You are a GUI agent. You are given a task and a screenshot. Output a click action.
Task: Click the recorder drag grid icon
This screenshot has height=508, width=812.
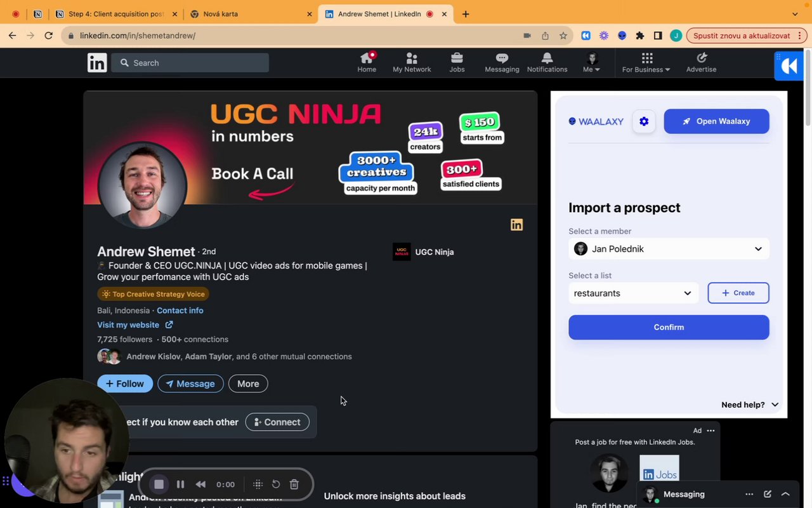[x=258, y=485]
